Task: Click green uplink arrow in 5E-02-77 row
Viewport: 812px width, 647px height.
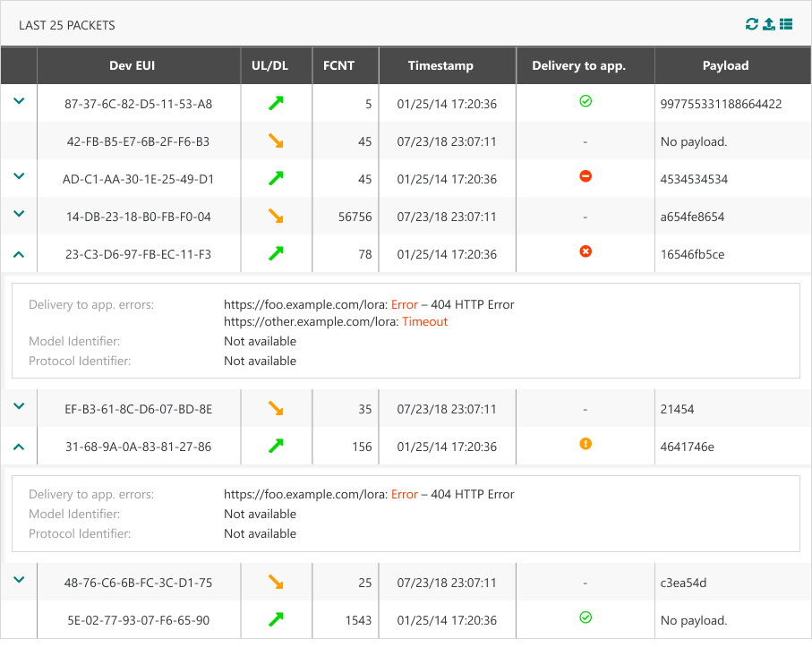Action: 277,619
